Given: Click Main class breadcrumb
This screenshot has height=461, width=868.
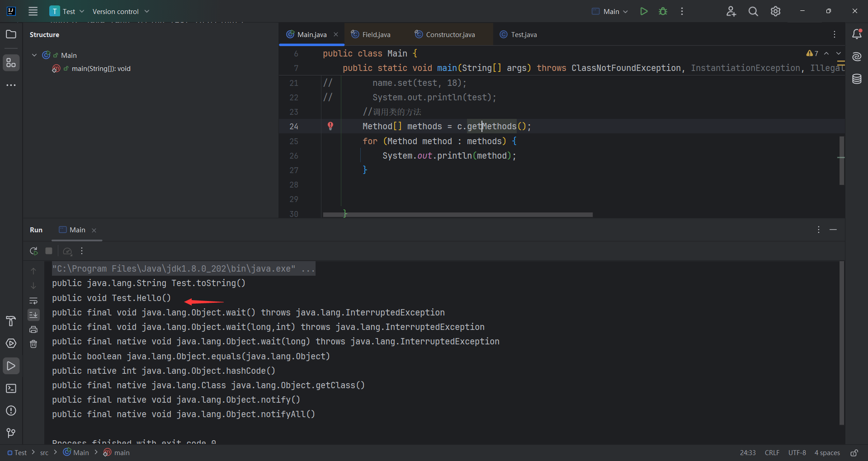Looking at the screenshot, I should 76,452.
